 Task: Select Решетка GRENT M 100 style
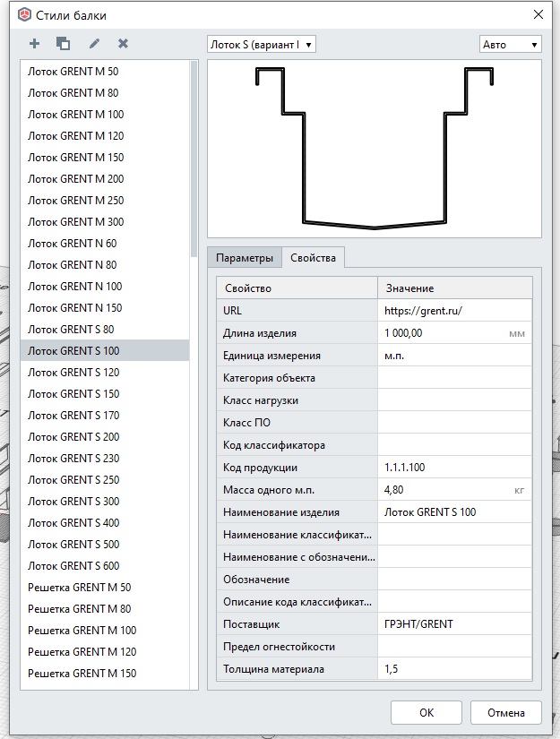click(x=105, y=631)
